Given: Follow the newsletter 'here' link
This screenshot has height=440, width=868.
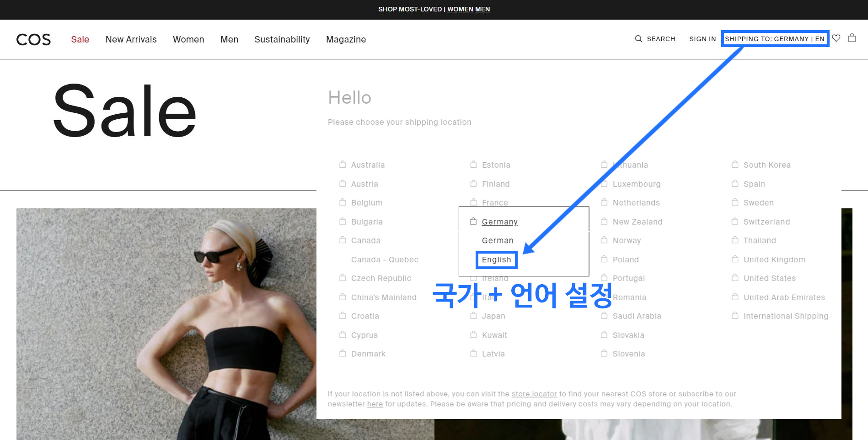Looking at the screenshot, I should pyautogui.click(x=375, y=404).
